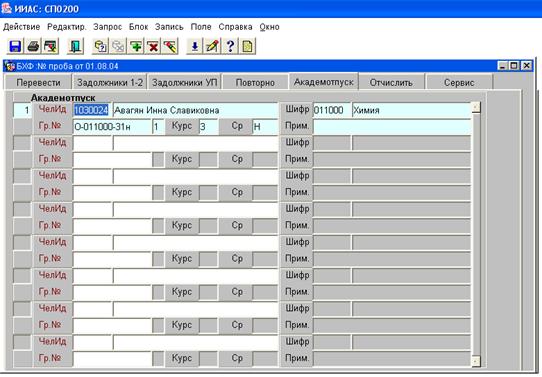Click the name field Авагян Инна Славиковна
Viewport: 542px width, 377px height.
(195, 110)
